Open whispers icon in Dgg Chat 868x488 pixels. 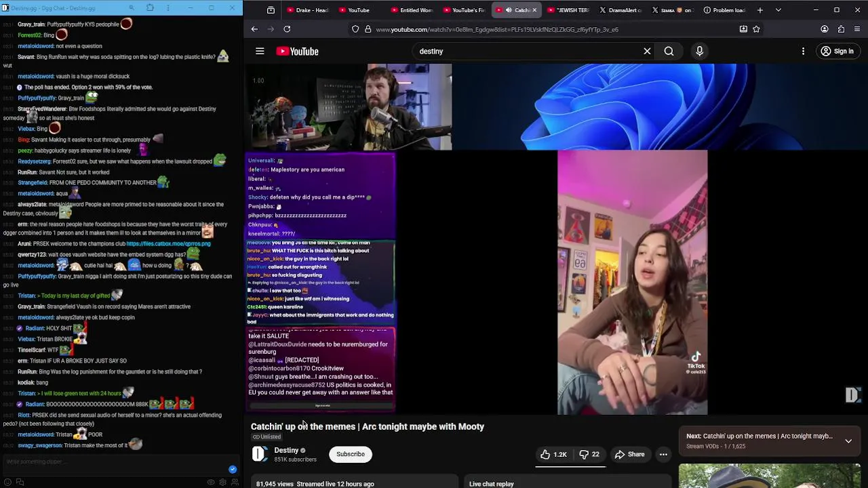pyautogui.click(x=20, y=483)
